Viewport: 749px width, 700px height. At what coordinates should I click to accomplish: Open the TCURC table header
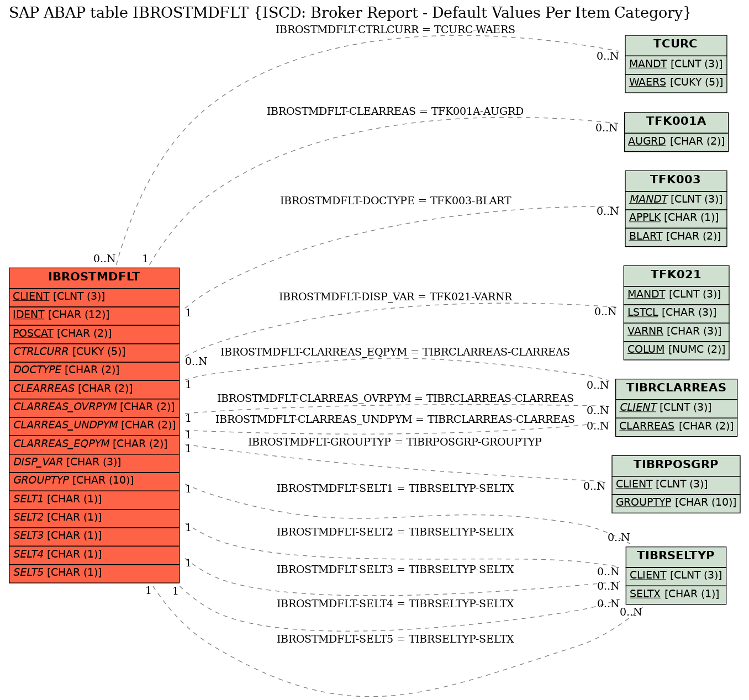[676, 45]
